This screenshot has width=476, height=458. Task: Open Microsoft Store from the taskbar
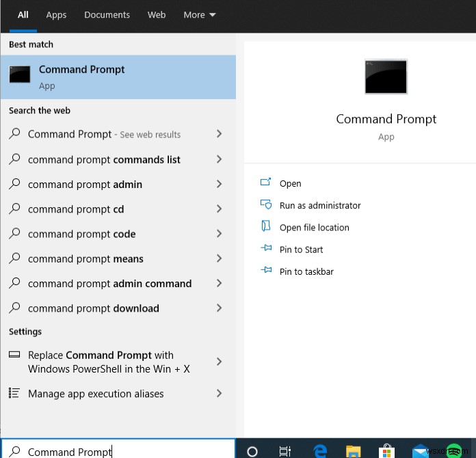386,451
